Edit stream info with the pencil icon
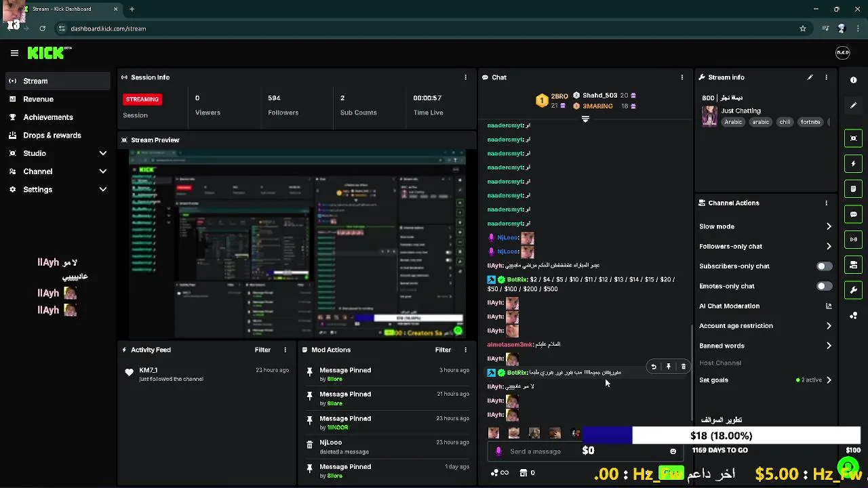Image resolution: width=868 pixels, height=488 pixels. point(810,77)
